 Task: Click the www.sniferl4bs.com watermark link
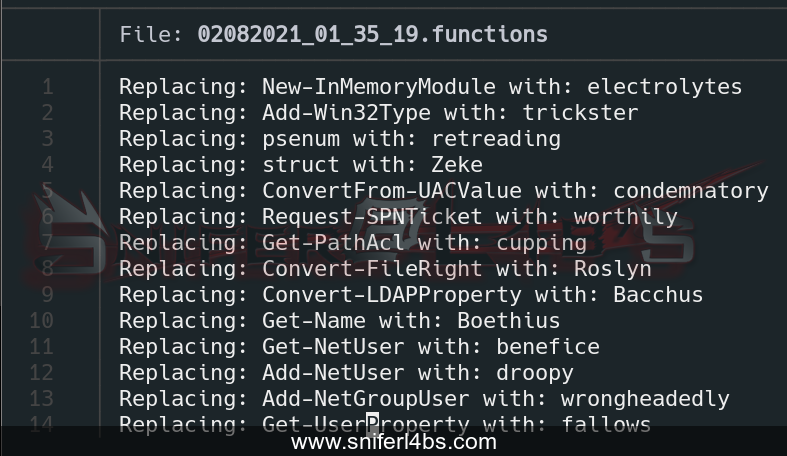tap(394, 442)
